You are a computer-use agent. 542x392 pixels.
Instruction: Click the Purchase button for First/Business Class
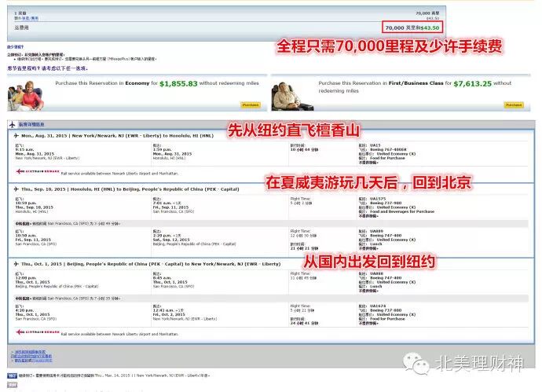coord(514,104)
